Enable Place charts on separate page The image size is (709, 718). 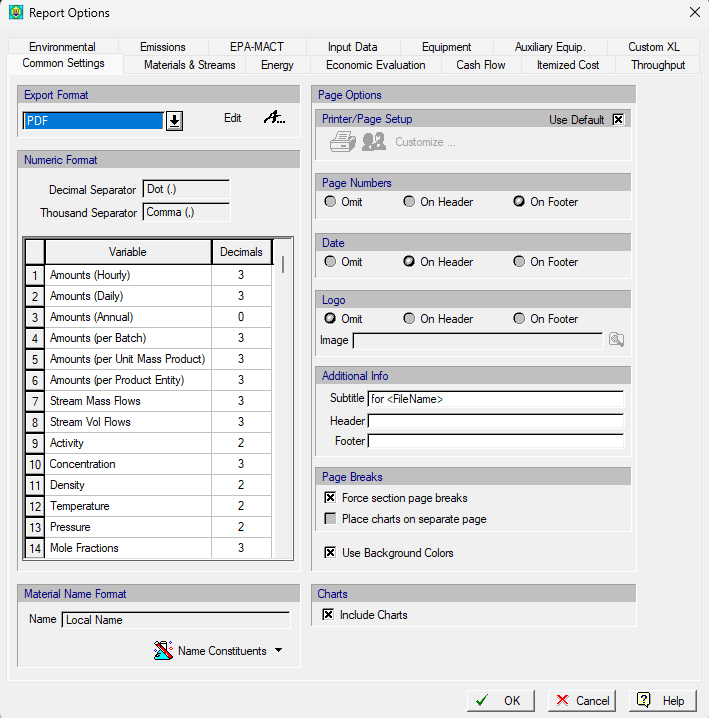pyautogui.click(x=330, y=519)
